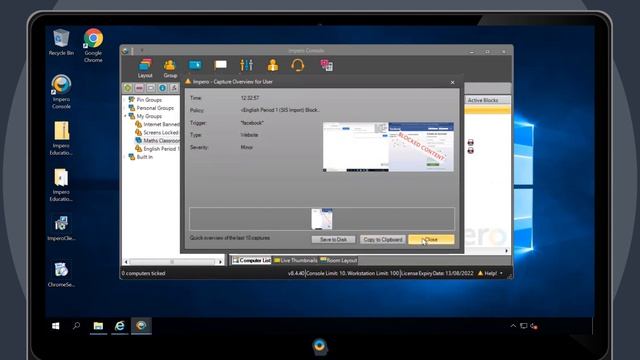Click the Active Blocks panel scroll right arrow
This screenshot has width=640, height=360.
[507, 251]
